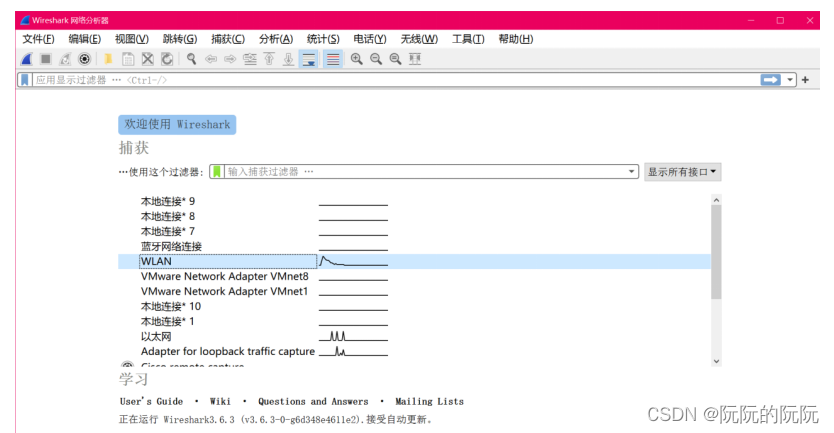
Task: Find a packet magnifier icon
Action: coord(191,59)
